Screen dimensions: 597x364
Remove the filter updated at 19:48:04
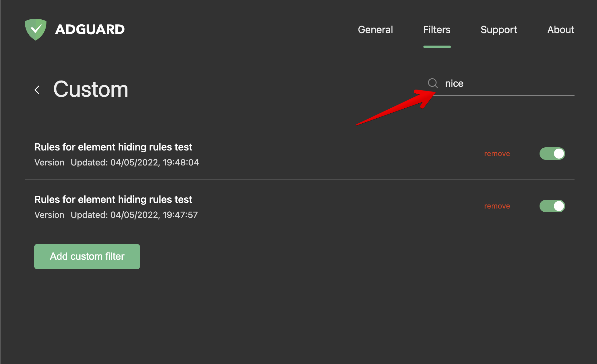coord(497,154)
